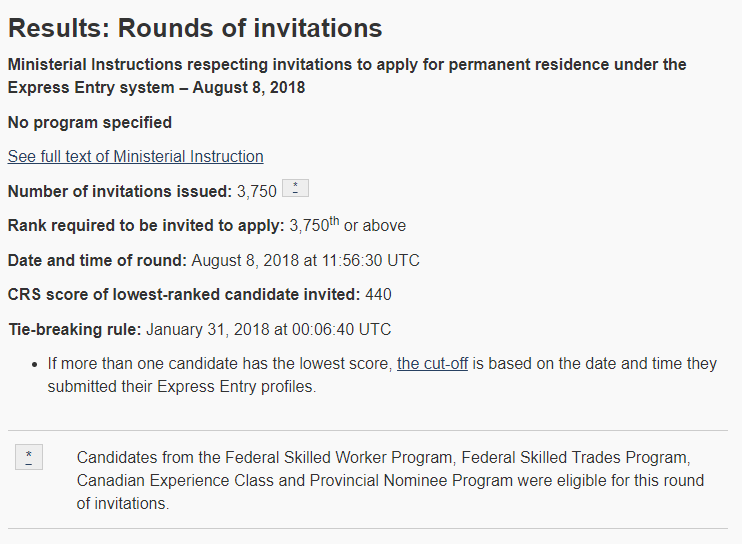
Task: Click the round date "August 8, 2018 at 11:56:30 UTC"
Action: (306, 261)
